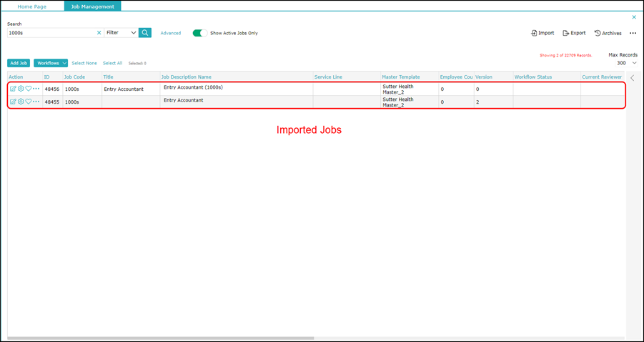Open settings gear for job 48456
Viewport: 644px width, 342px height.
point(21,89)
